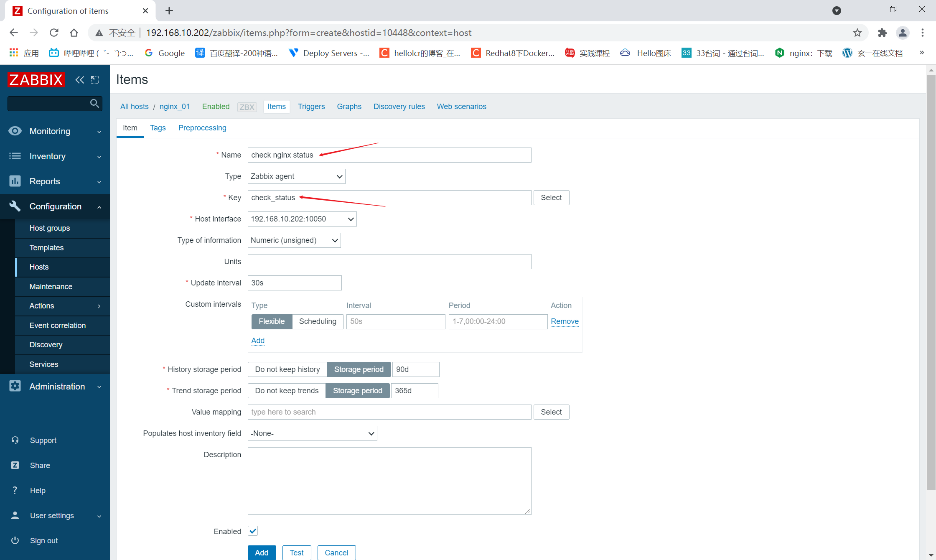Bookmark page with the star icon
This screenshot has width=936, height=560.
coord(857,33)
